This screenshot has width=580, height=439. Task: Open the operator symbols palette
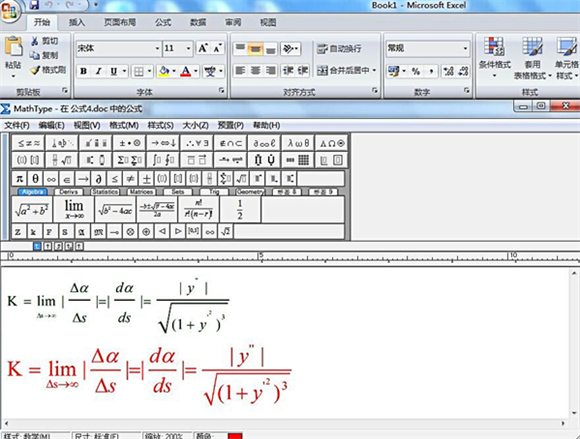129,143
